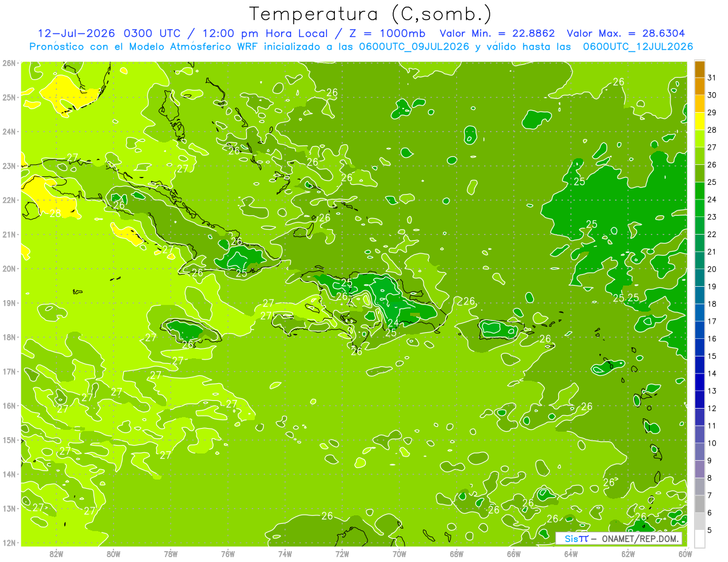
Task: Click the '13N' latitude axis label
Action: 9,508
